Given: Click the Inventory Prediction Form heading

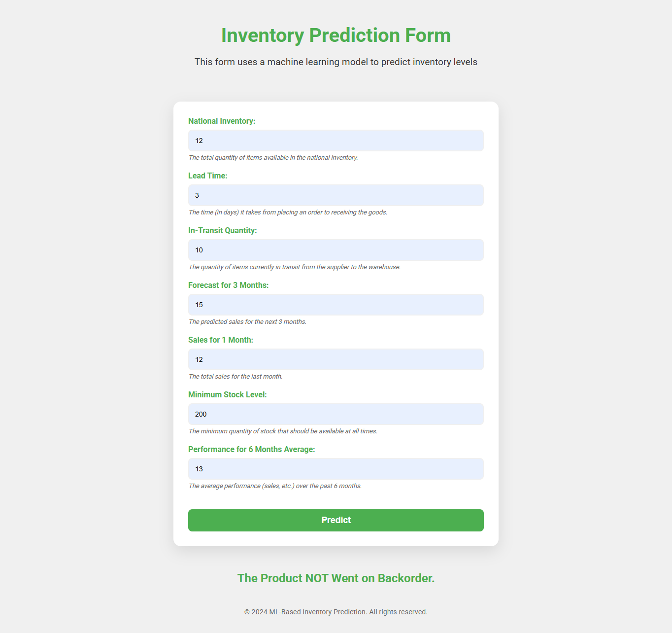Looking at the screenshot, I should tap(336, 35).
